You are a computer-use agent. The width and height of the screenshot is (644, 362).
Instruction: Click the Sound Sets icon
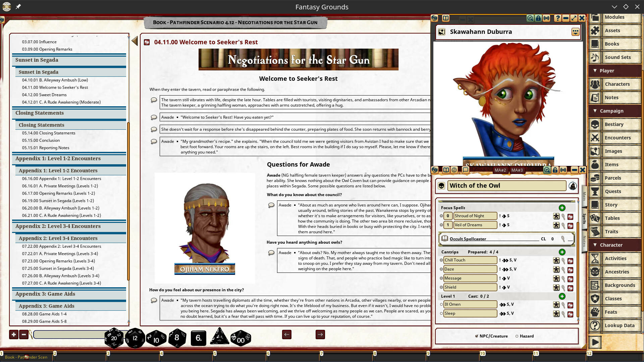point(595,57)
